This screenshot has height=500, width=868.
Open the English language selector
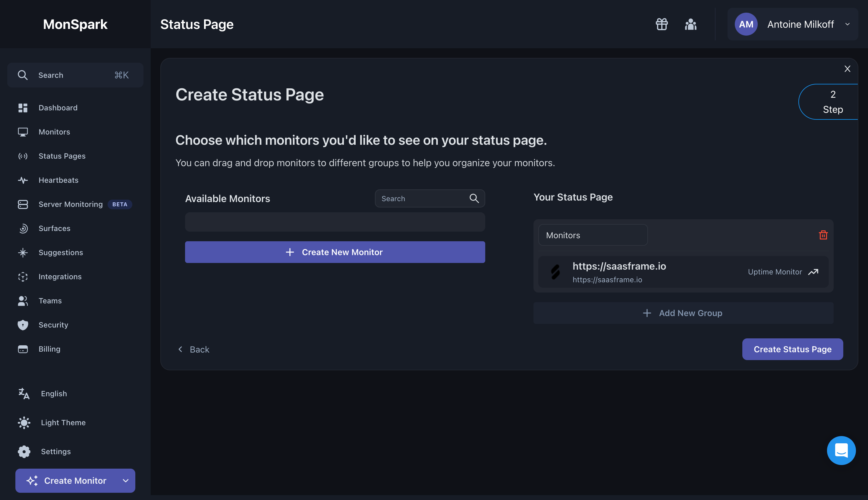pos(42,394)
